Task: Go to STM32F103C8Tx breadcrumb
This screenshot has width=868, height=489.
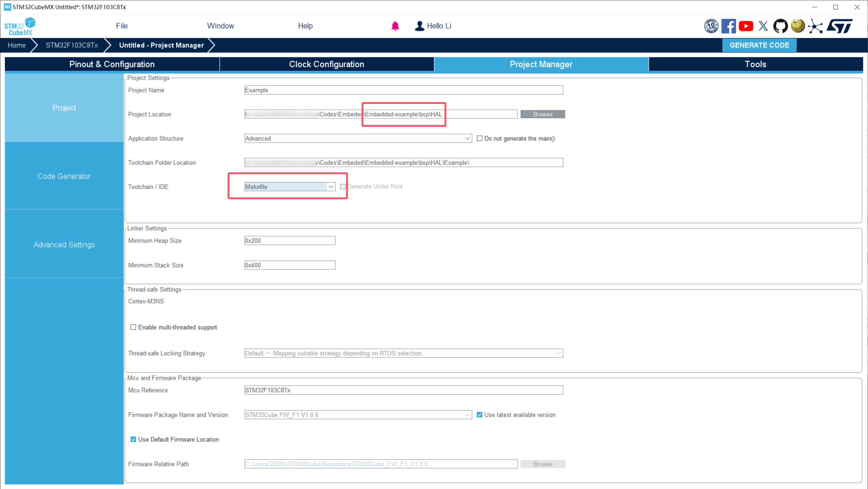Action: [x=72, y=45]
